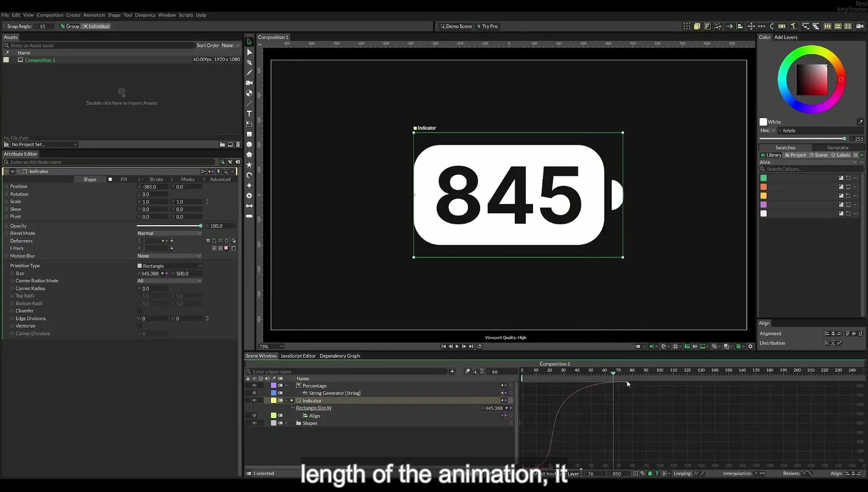Hide the Percentage layer

tap(254, 386)
